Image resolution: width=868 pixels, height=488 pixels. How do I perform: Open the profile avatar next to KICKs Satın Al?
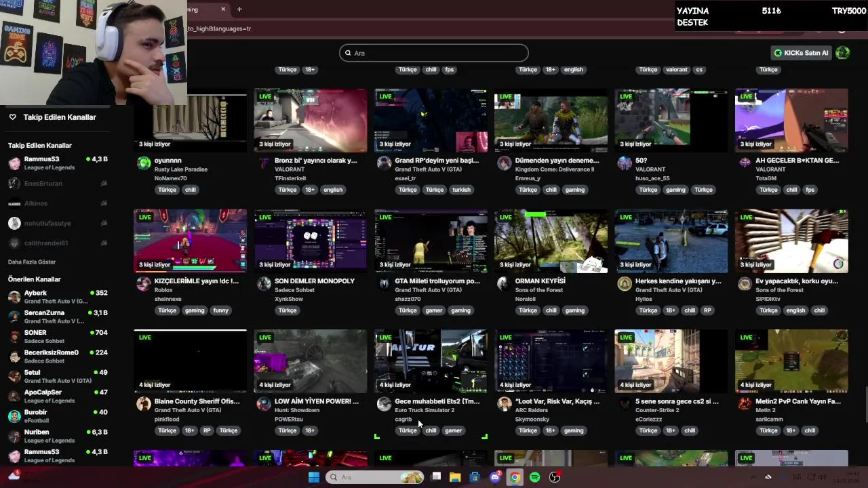[x=842, y=53]
